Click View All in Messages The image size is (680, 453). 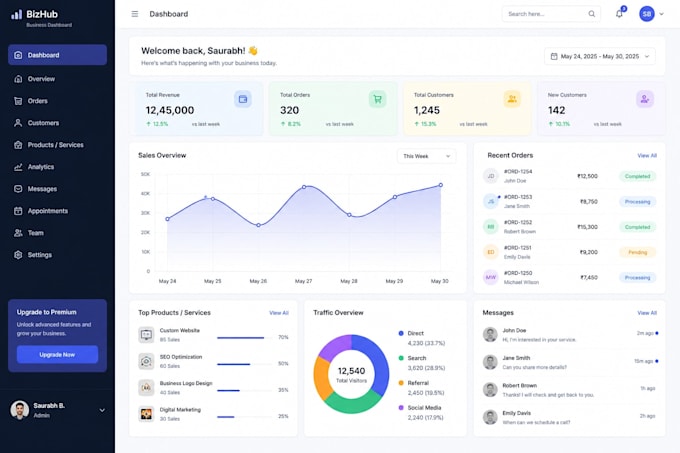tap(647, 313)
